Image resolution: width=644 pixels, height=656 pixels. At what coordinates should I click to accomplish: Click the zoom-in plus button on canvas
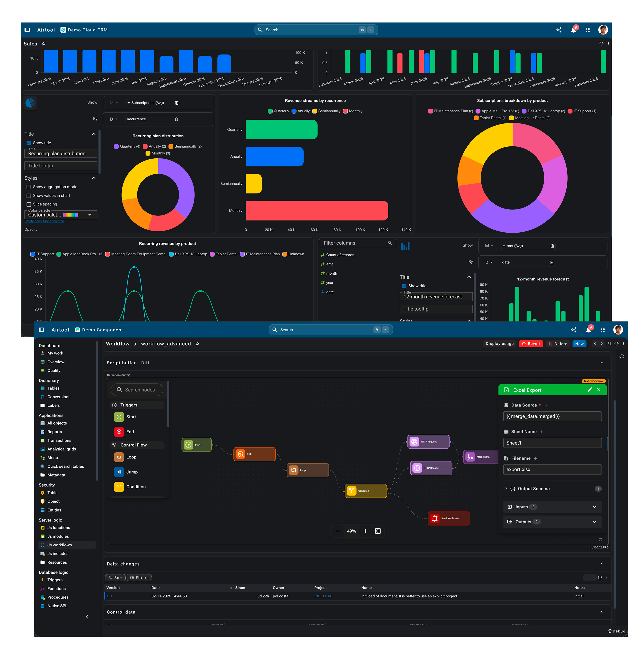click(x=365, y=531)
